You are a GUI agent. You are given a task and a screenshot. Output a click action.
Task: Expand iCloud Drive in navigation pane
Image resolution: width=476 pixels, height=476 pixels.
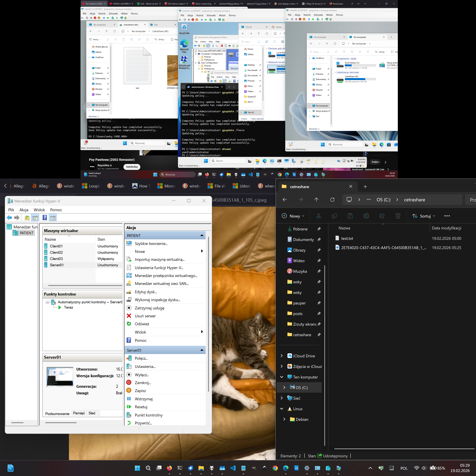coord(282,356)
